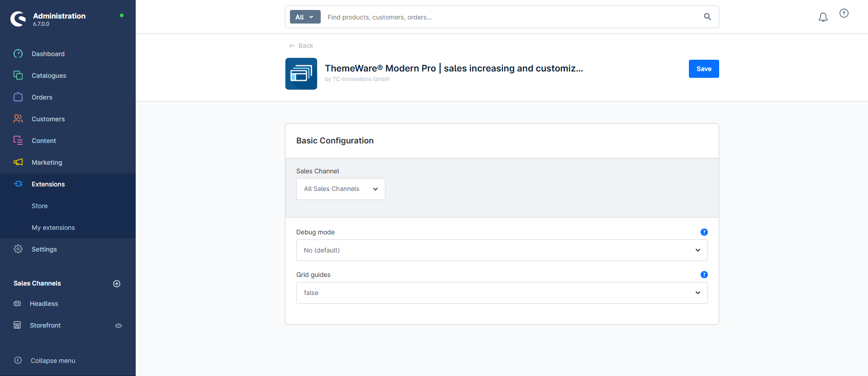
Task: View Storefront via the eye icon
Action: [119, 326]
